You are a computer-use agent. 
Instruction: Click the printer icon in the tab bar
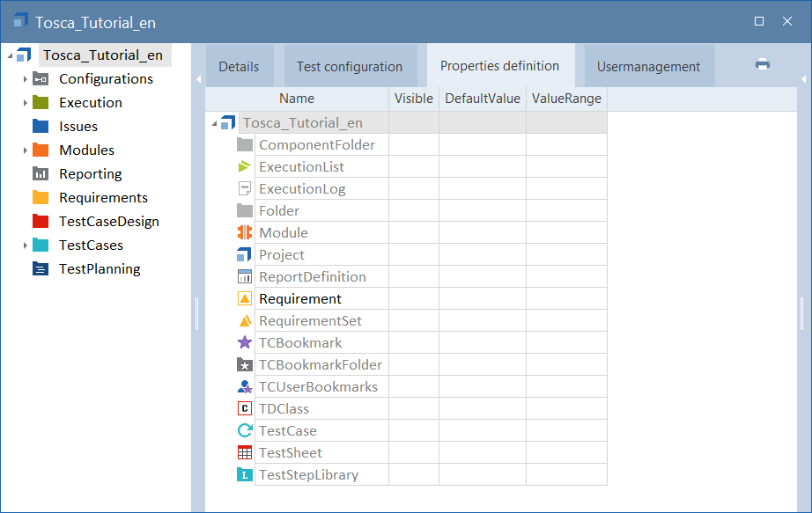coord(763,64)
